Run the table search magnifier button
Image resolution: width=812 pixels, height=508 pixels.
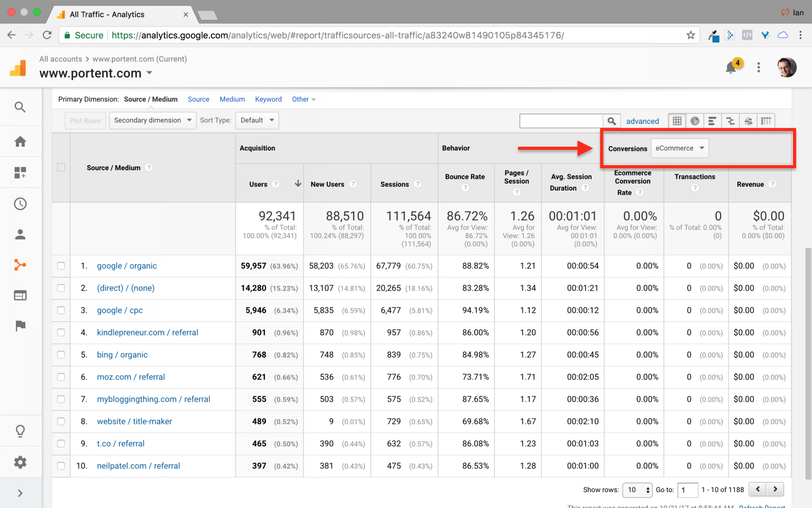coord(612,121)
